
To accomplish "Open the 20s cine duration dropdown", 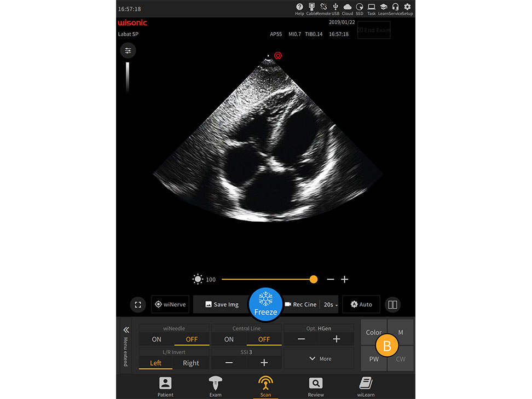I will [x=330, y=304].
